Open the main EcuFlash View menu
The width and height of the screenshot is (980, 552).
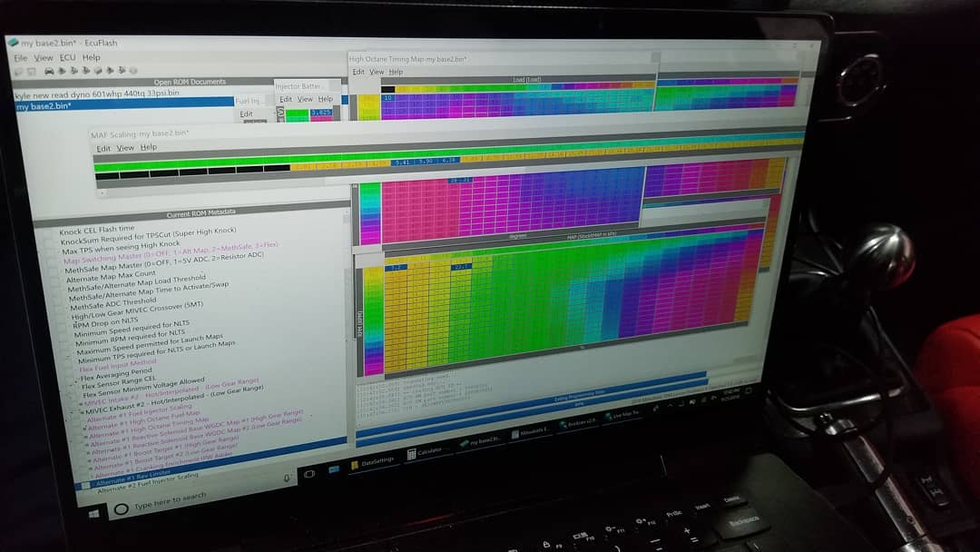[x=44, y=58]
